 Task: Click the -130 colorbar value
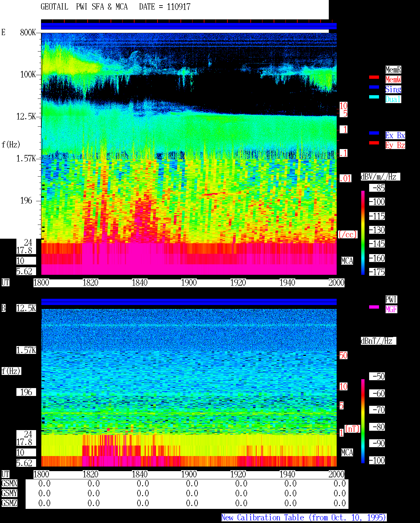[377, 230]
